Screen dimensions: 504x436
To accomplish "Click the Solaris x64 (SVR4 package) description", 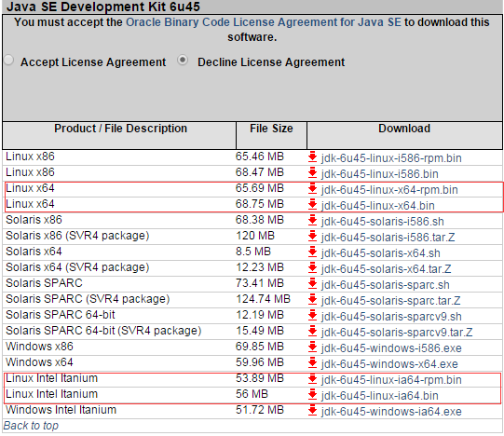I will coord(77,267).
